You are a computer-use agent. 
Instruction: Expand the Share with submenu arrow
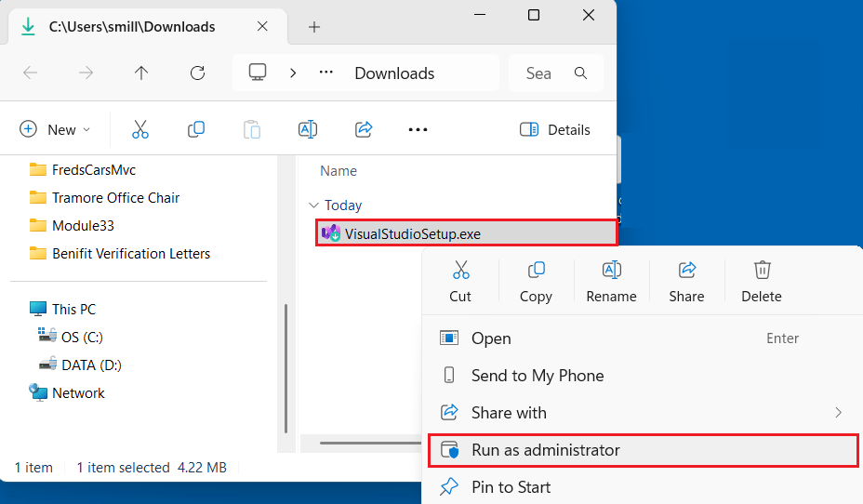pos(838,413)
